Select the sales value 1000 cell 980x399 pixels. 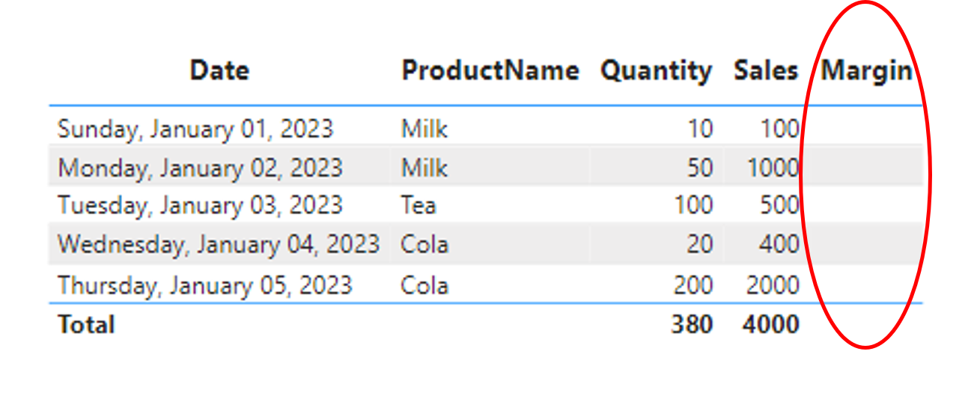pyautogui.click(x=773, y=168)
